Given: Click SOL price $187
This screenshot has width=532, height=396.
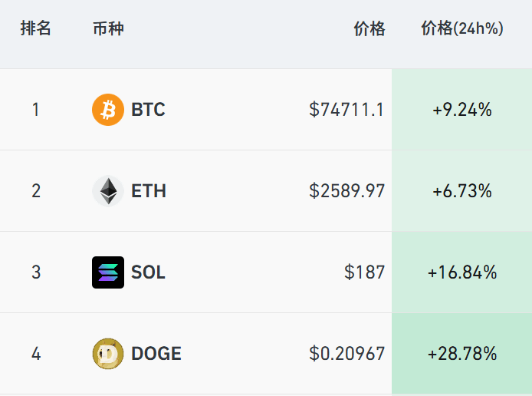Looking at the screenshot, I should tap(364, 272).
